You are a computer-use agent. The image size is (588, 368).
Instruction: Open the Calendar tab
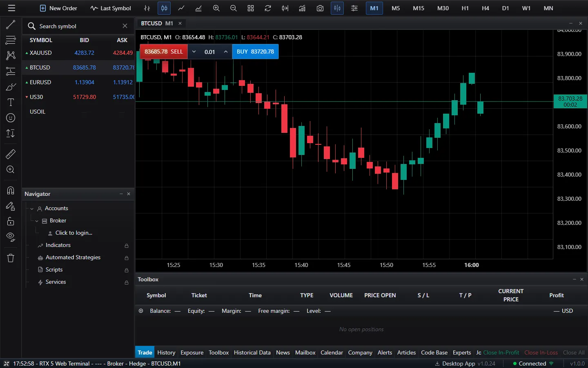(x=332, y=352)
